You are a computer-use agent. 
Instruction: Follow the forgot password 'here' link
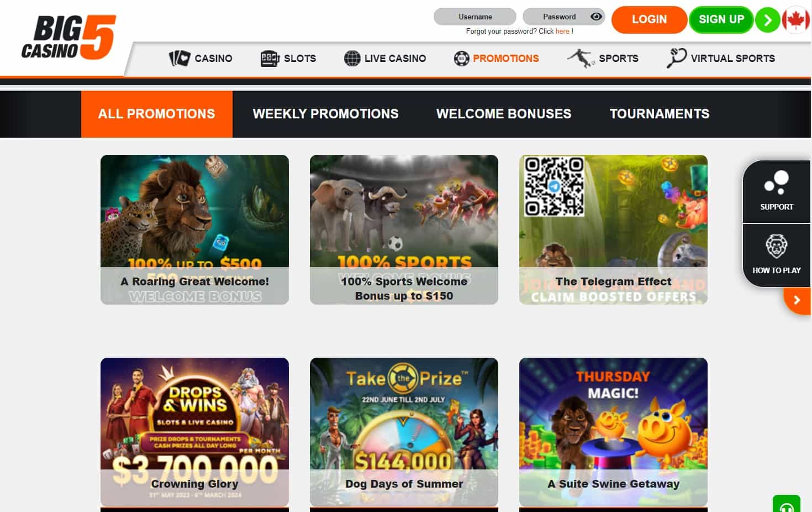[562, 32]
